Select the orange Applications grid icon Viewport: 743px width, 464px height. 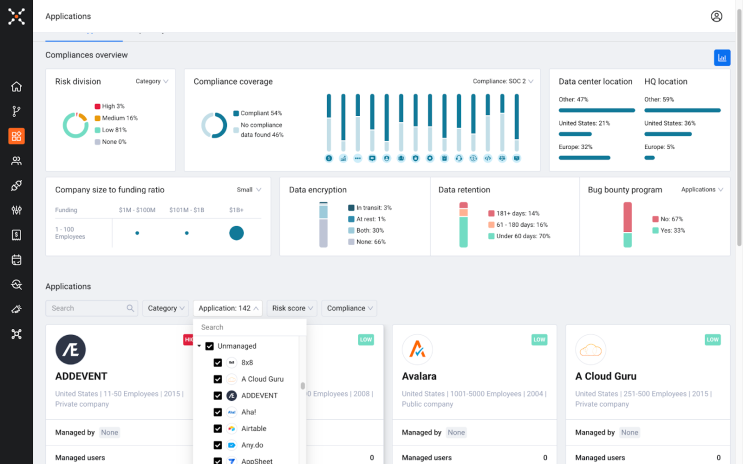(x=16, y=136)
